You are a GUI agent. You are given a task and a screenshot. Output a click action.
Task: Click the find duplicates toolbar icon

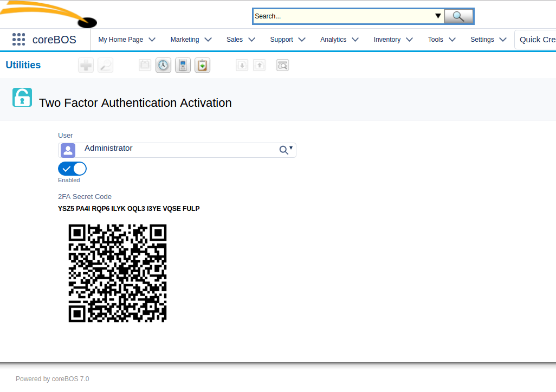(282, 66)
